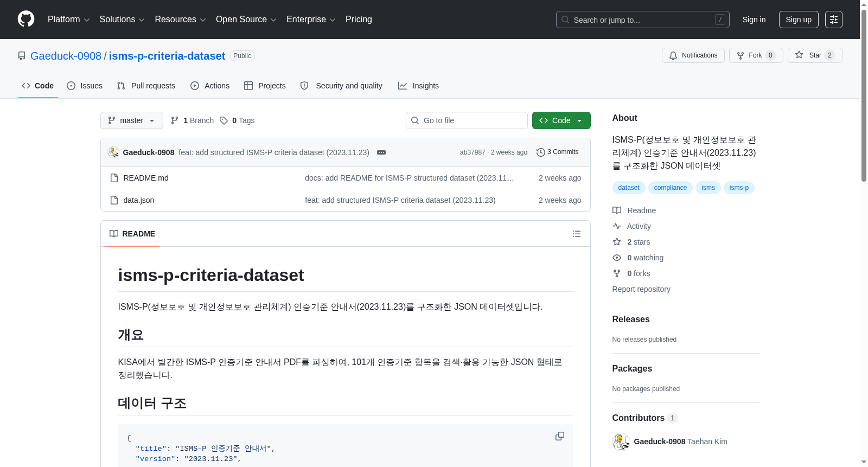This screenshot has height=467, width=868.
Task: Click the isms-p topic tag
Action: point(739,188)
